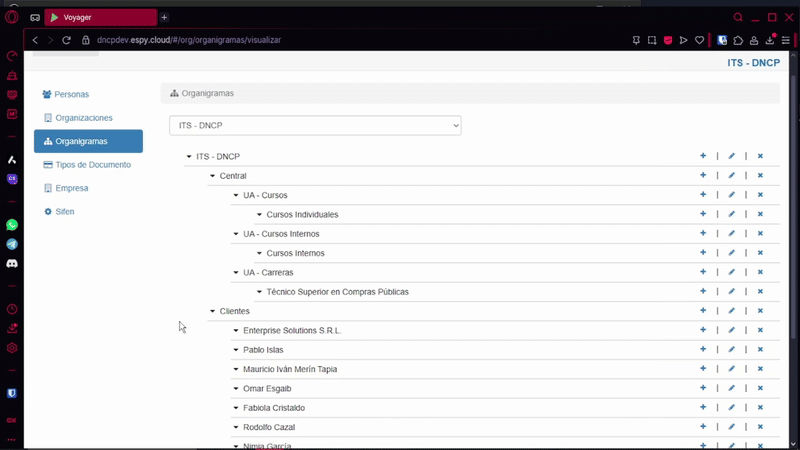800x450 pixels.
Task: Click pencil icon for Omar Esgaib
Action: pos(731,389)
